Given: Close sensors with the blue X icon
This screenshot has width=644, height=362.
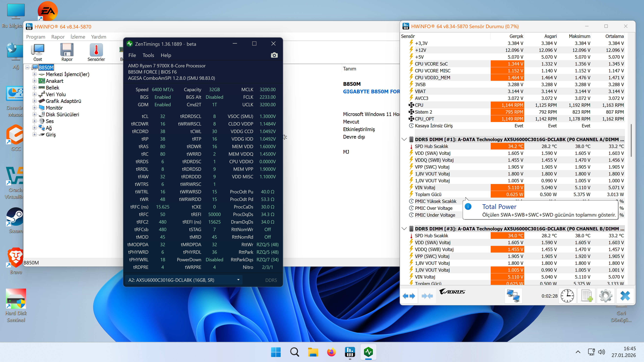Looking at the screenshot, I should (625, 296).
